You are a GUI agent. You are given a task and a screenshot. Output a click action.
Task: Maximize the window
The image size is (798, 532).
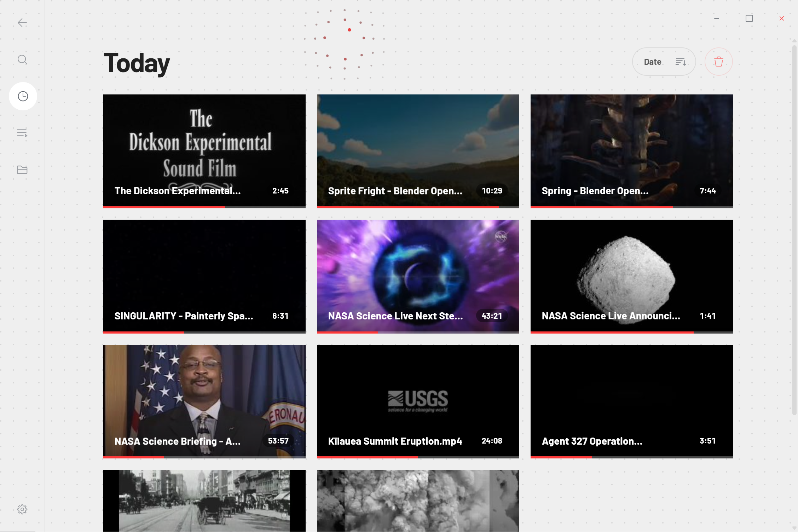[x=749, y=18]
